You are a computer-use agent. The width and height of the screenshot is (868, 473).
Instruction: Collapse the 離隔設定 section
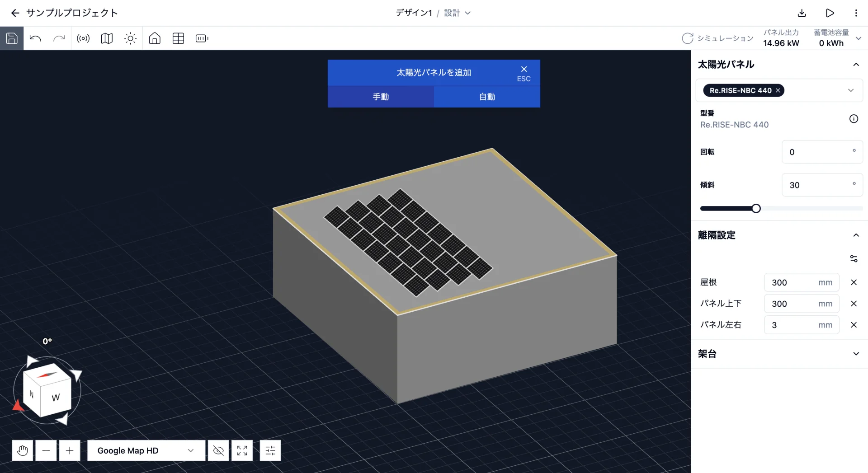point(856,235)
